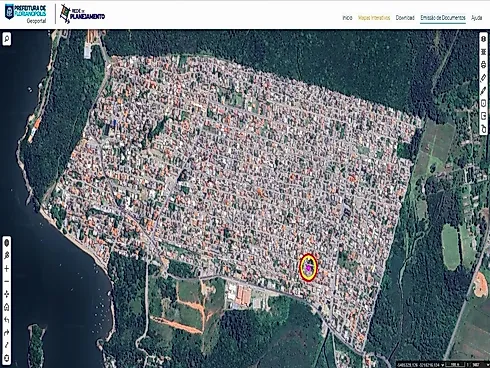
Task: Open the Mapas Interativos menu item
Action: click(x=374, y=18)
